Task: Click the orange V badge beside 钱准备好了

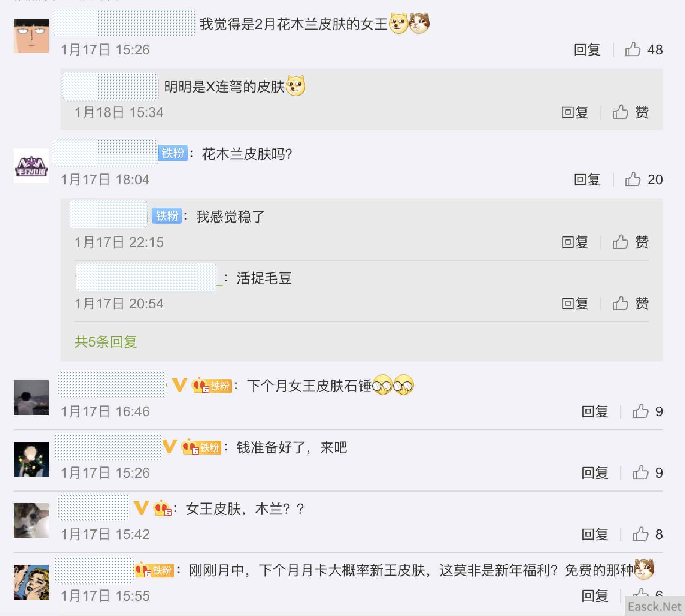Action: (169, 447)
